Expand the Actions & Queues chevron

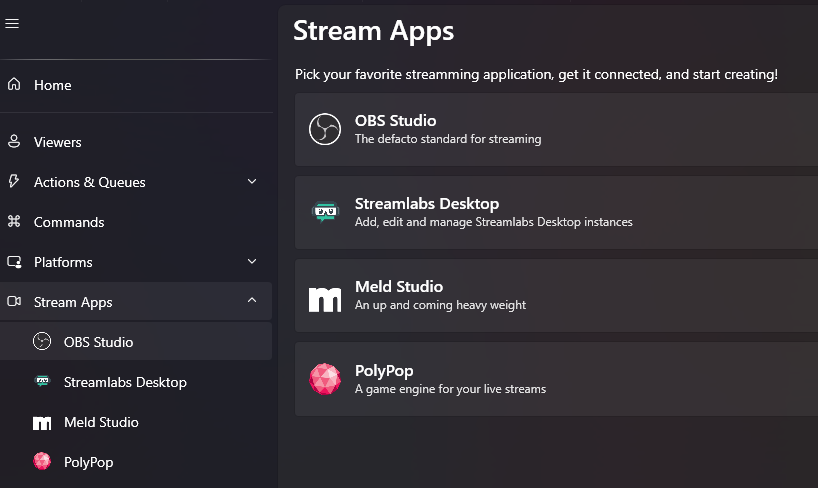(252, 181)
